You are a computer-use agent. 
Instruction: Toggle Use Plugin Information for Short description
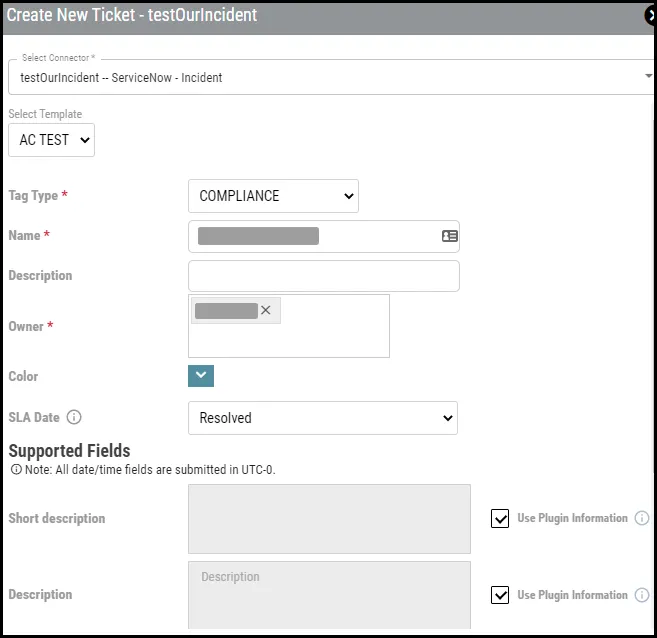pyautogui.click(x=500, y=519)
